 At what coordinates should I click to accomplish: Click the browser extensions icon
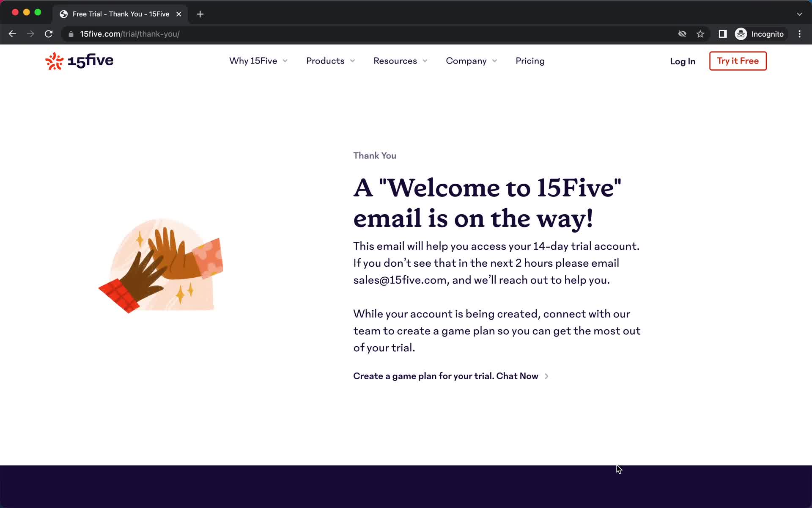723,33
